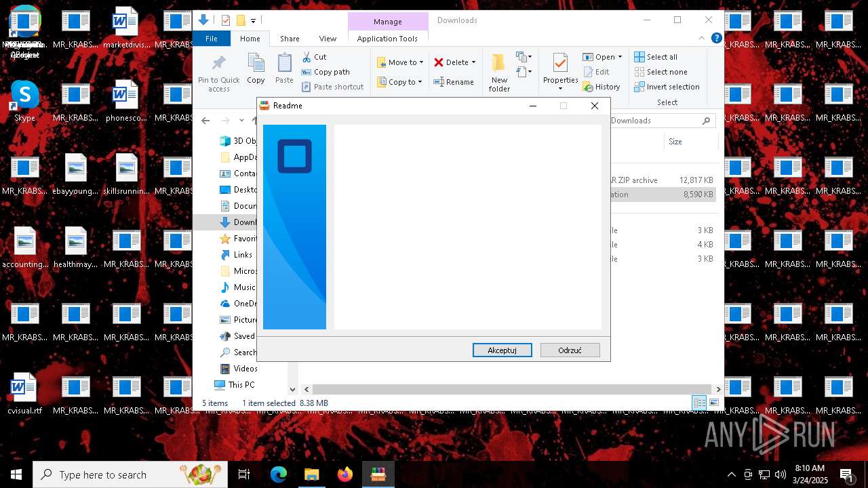Switch to the Share ribbon tab
The height and width of the screenshot is (488, 868).
[290, 39]
